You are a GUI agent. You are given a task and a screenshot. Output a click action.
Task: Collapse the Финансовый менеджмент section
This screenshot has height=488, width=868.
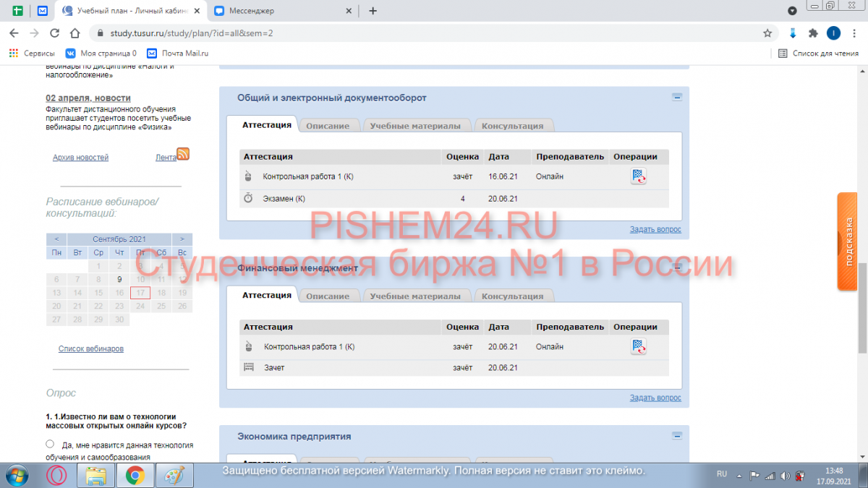[677, 267]
